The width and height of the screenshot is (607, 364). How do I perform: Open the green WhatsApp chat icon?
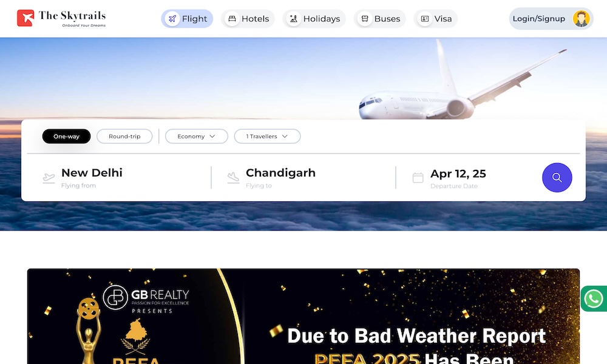pyautogui.click(x=594, y=298)
